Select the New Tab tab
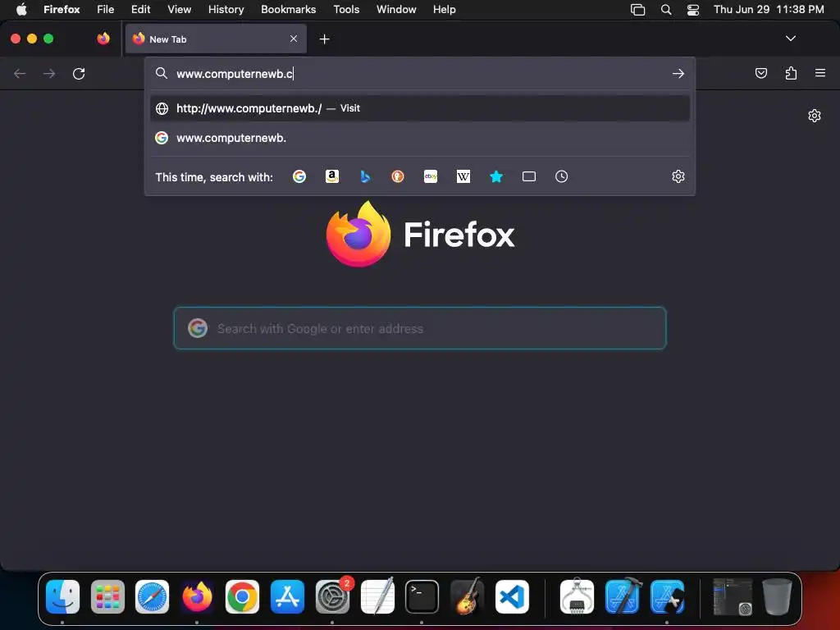 click(x=216, y=39)
